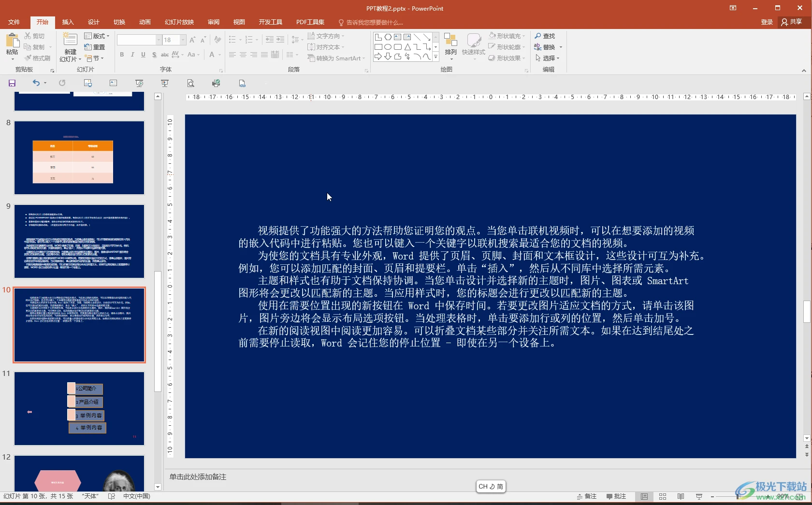
Task: Open the Find (查找) tool
Action: click(x=545, y=36)
